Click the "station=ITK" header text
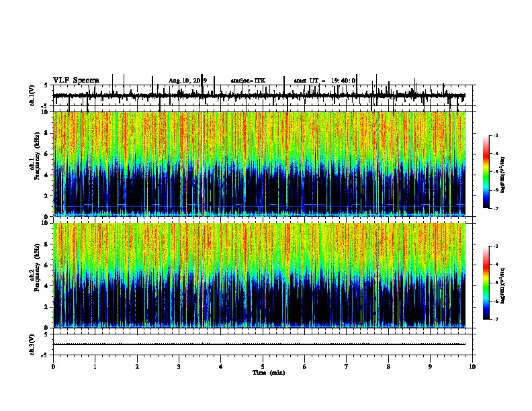This screenshot has height=411, width=532. click(x=248, y=81)
